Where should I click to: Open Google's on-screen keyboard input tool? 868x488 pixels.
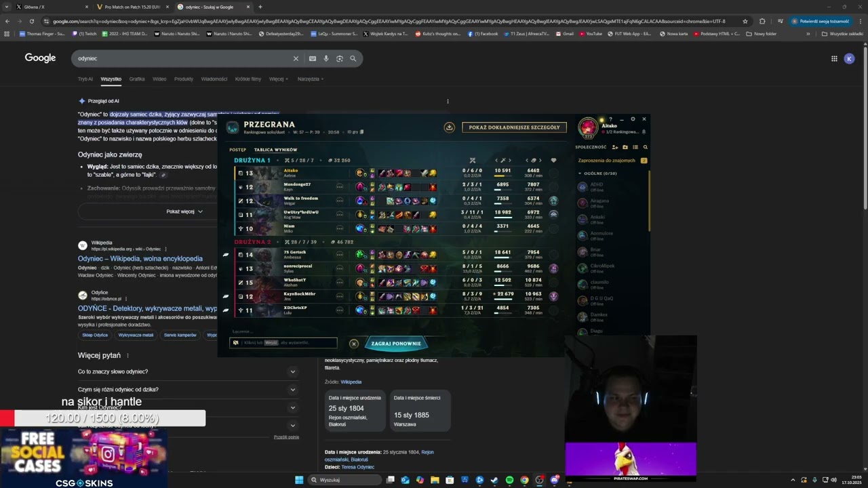tap(313, 59)
